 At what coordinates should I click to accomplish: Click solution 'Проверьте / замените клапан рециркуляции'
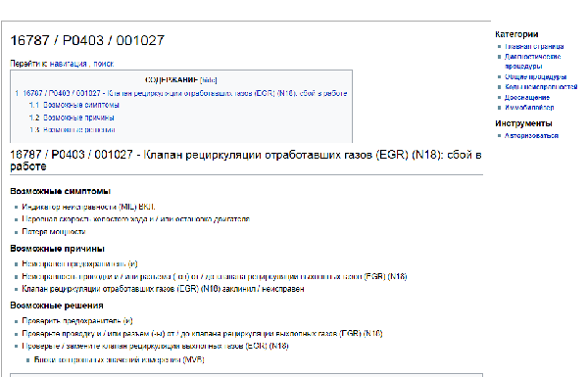(155, 346)
